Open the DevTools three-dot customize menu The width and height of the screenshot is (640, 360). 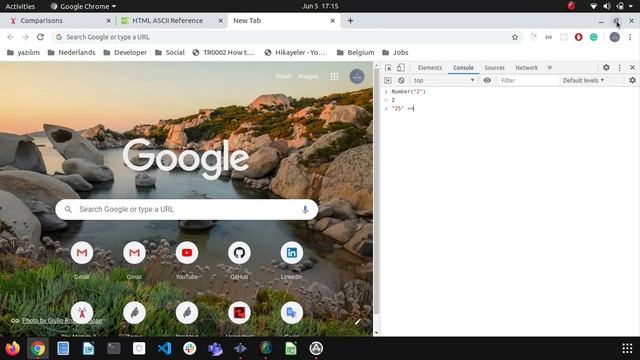coord(620,68)
